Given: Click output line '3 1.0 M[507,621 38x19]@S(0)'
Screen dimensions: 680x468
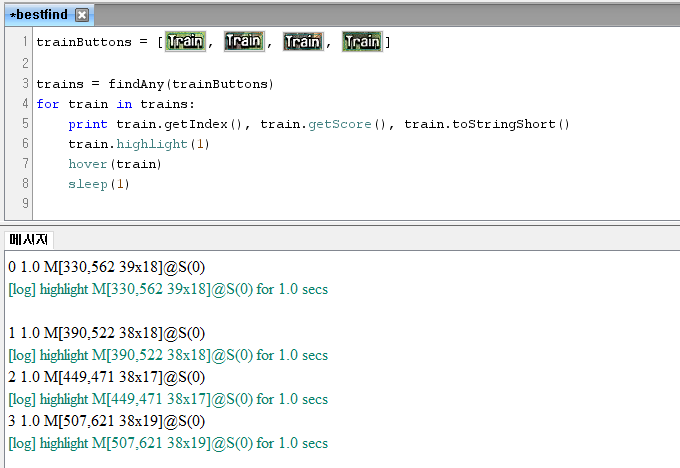Looking at the screenshot, I should tap(107, 421).
